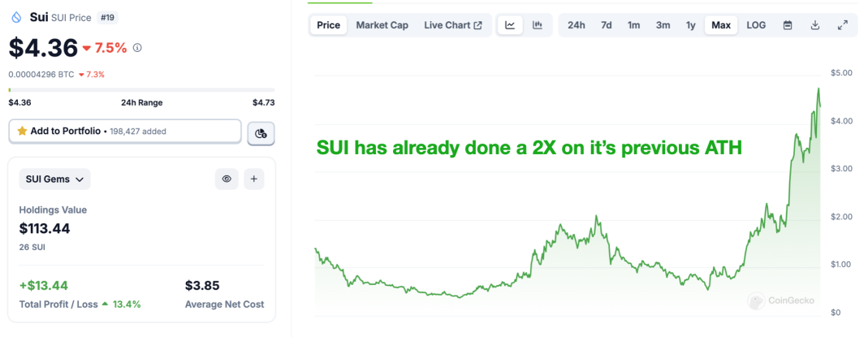Add a transaction with the plus icon

(x=254, y=179)
